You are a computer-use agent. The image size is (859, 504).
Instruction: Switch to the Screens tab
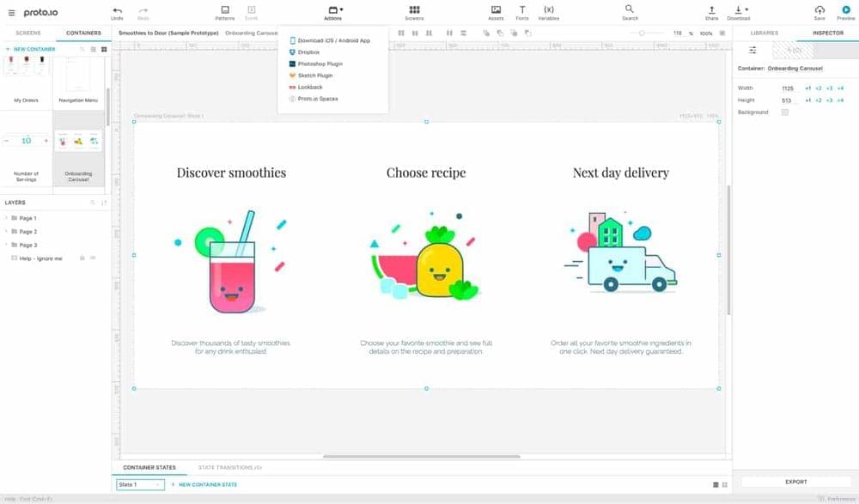[28, 33]
